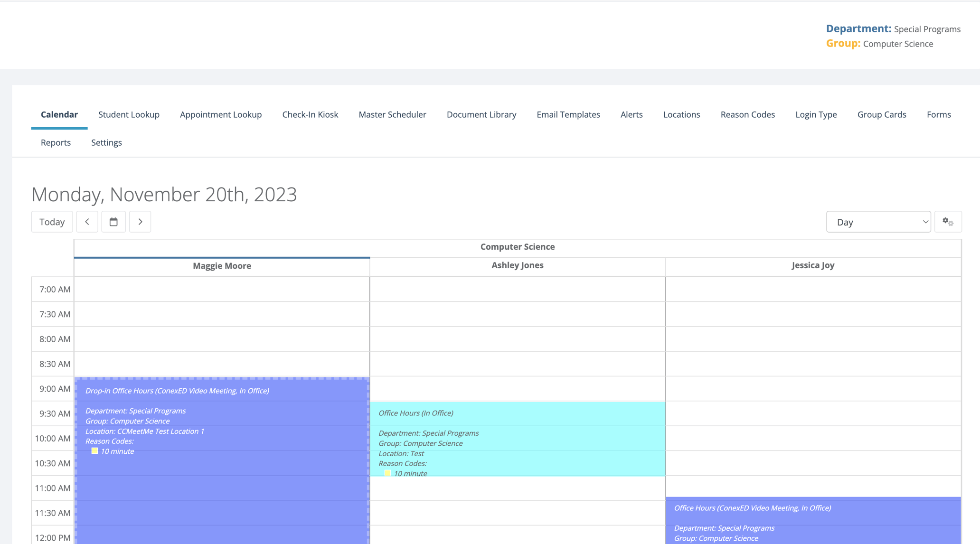Click yellow 10 minute swatch in Ashley's event
Viewport: 980px width, 544px height.
[x=387, y=473]
